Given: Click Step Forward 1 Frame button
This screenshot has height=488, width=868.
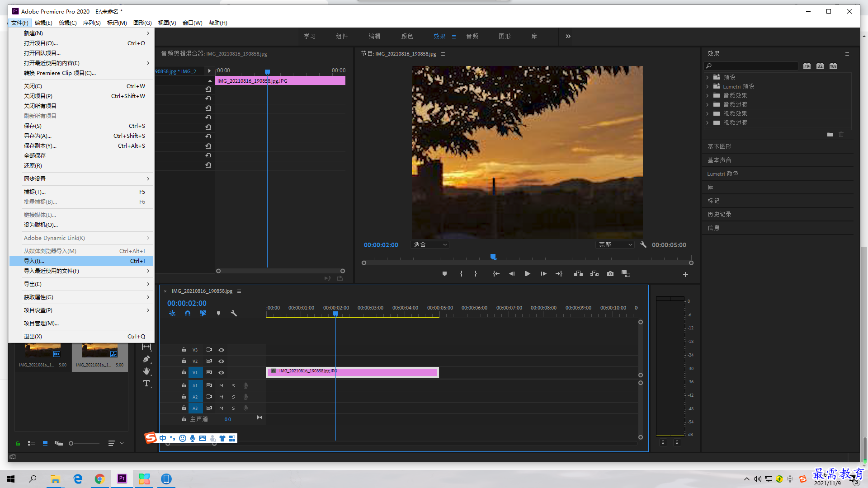Looking at the screenshot, I should (543, 274).
